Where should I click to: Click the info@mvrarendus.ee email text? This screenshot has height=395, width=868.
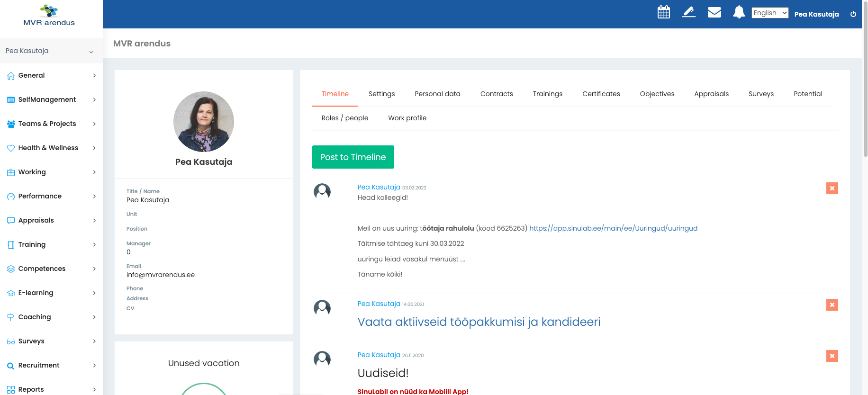click(x=161, y=275)
